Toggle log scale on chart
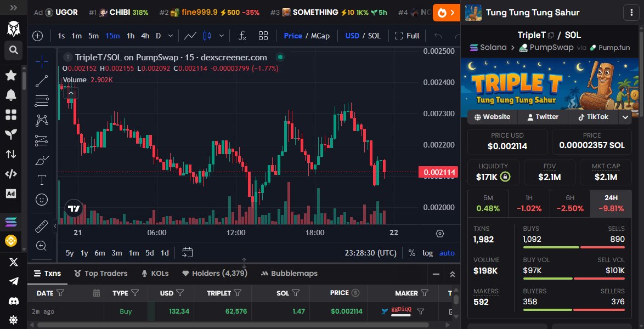The width and height of the screenshot is (644, 329). tap(427, 253)
